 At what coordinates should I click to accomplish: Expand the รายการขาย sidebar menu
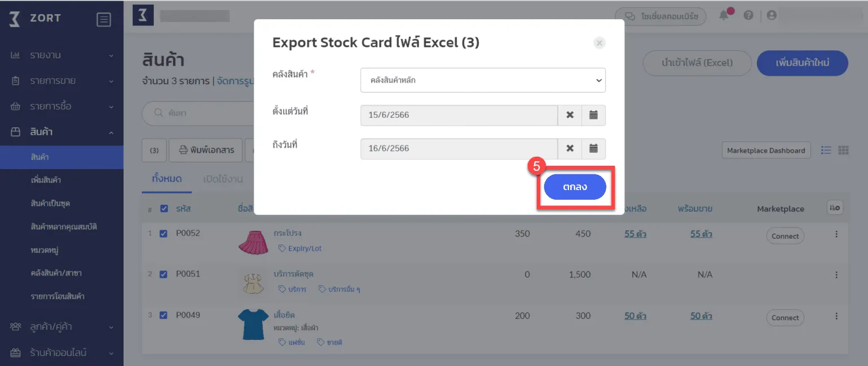click(62, 81)
